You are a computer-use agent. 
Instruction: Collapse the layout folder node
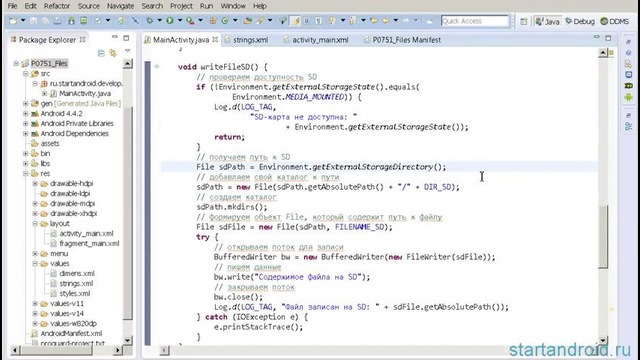pos(35,224)
